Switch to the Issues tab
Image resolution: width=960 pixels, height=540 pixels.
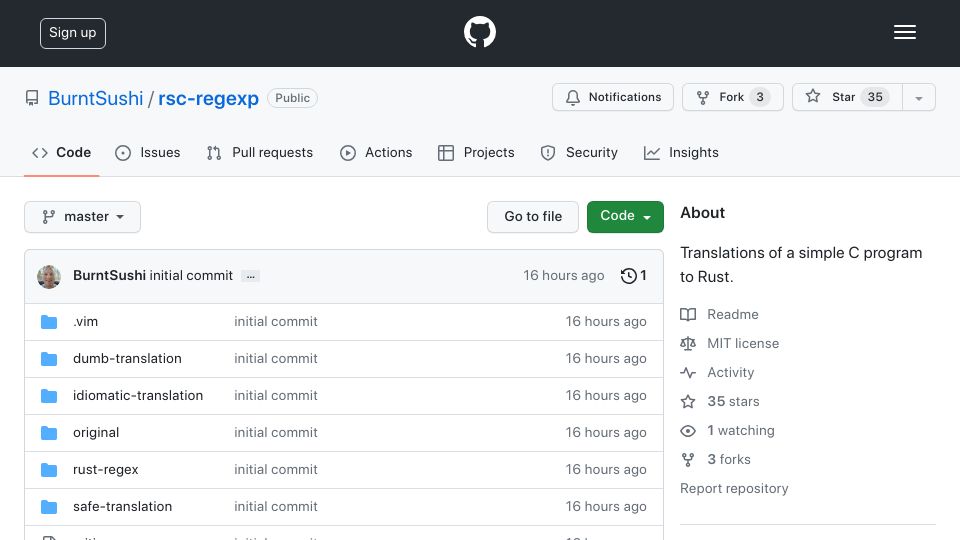[148, 152]
